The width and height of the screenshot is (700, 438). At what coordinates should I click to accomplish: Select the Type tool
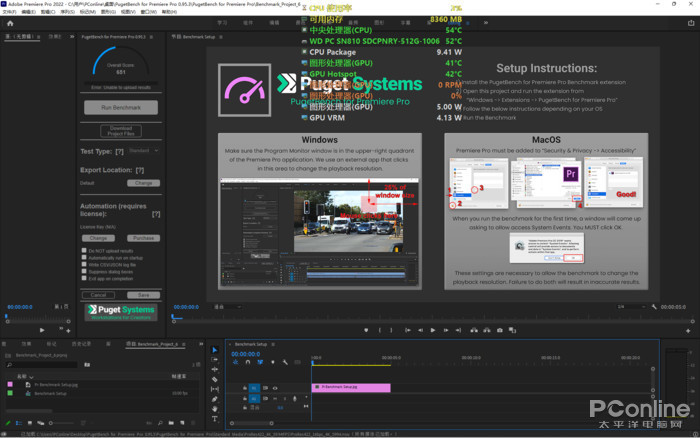pos(215,419)
